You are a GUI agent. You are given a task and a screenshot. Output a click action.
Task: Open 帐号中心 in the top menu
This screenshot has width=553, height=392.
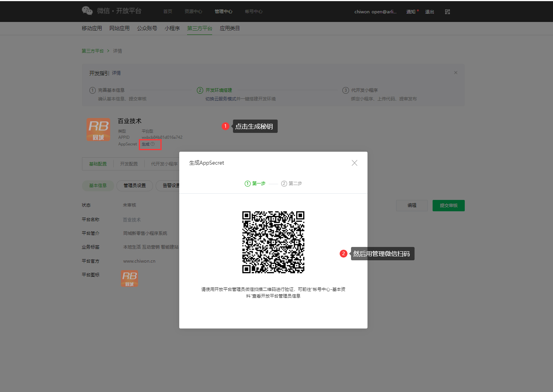[253, 12]
